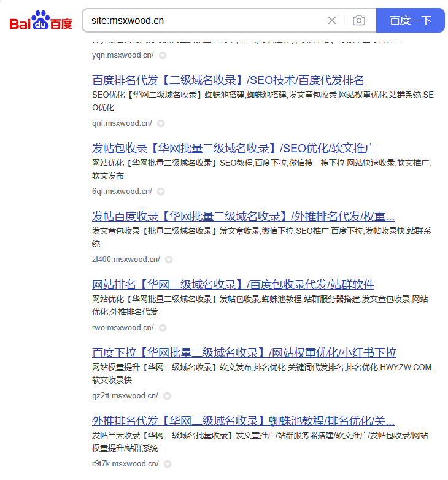This screenshot has height=480, width=448.
Task: Open result titled 百度下拉【华网批量二级域名收录】
Action: 244,353
